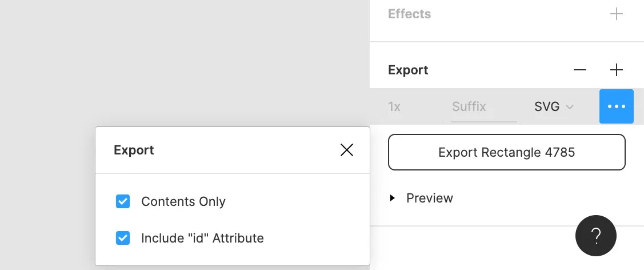Click the Include "id" Attribute label

(x=202, y=238)
